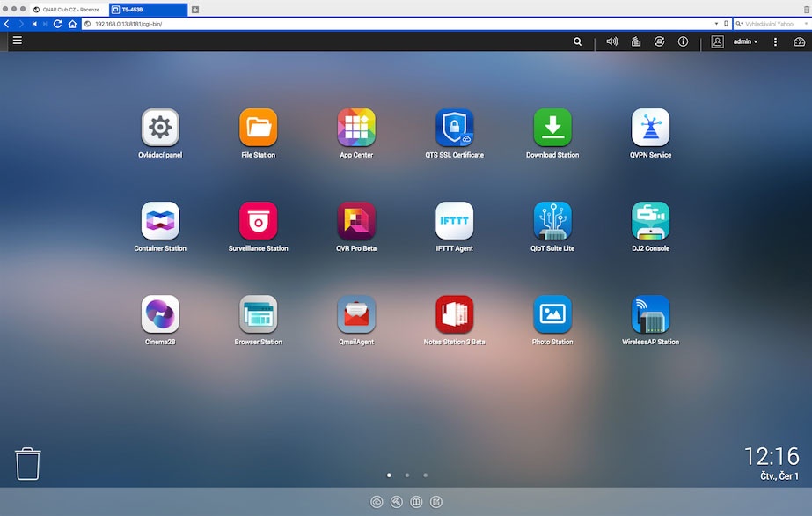Open the resource monitor dashboard gauge
812x516 pixels.
tap(799, 41)
